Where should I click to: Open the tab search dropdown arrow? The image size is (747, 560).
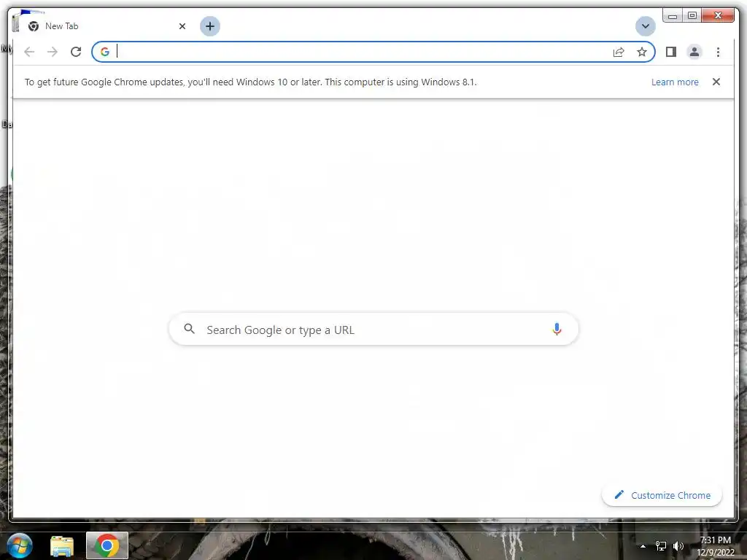(x=645, y=26)
